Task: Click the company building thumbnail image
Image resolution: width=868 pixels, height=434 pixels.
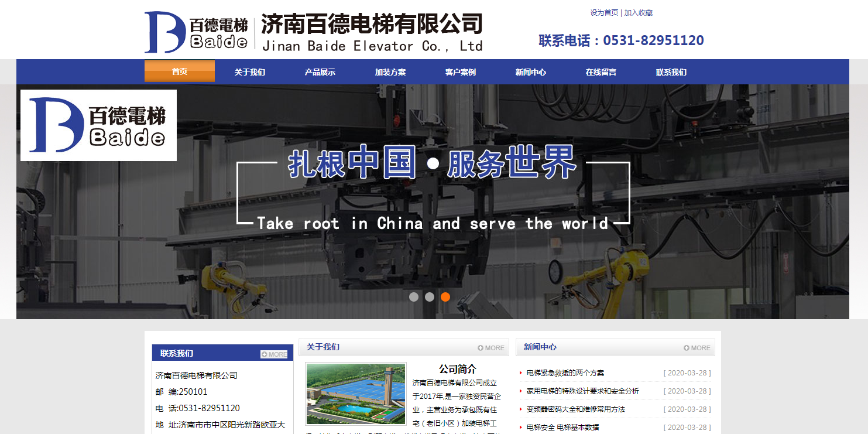Action: click(356, 393)
